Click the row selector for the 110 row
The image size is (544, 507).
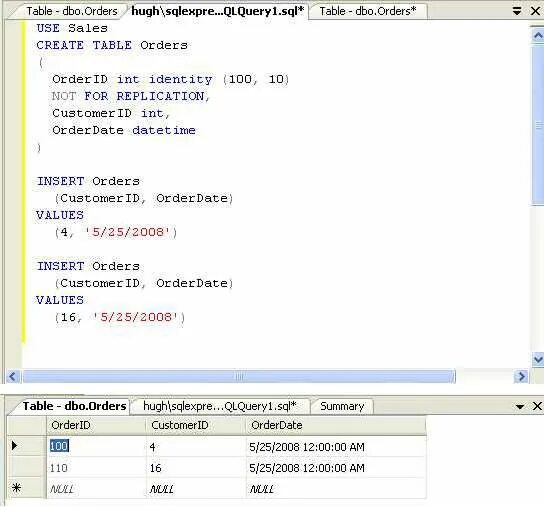(26, 468)
